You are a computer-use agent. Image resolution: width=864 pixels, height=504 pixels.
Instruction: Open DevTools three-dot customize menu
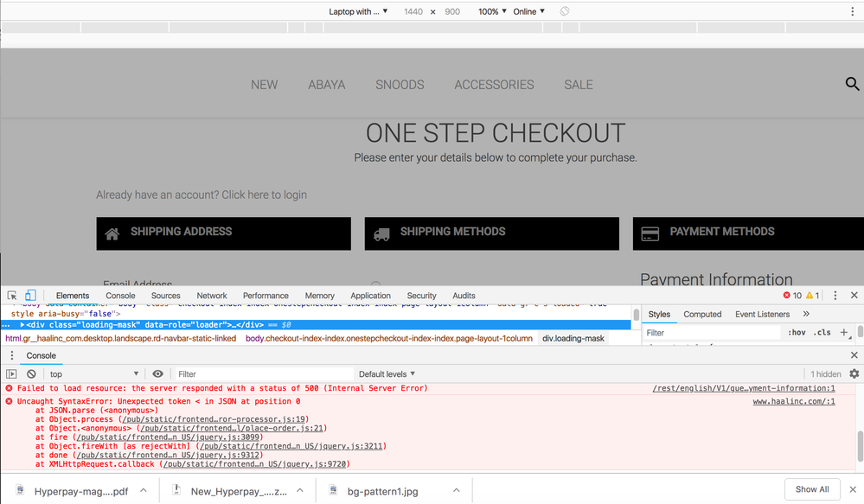(835, 296)
